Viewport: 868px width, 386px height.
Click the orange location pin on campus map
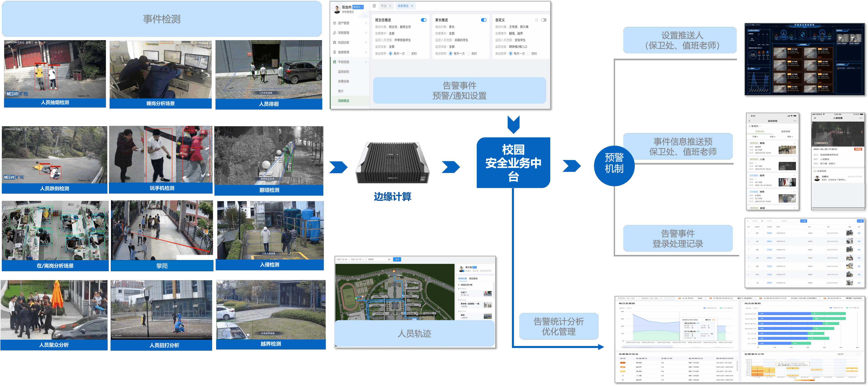click(x=394, y=271)
